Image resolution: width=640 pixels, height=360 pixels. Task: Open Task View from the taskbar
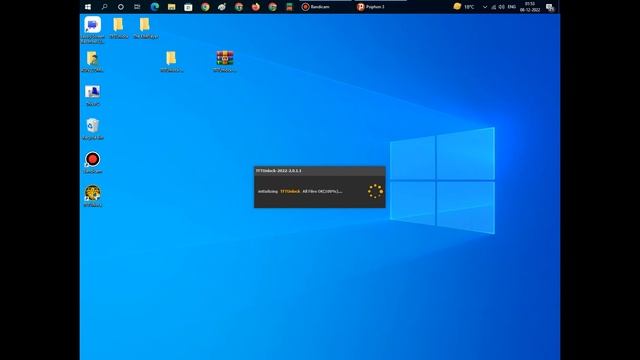click(x=137, y=7)
